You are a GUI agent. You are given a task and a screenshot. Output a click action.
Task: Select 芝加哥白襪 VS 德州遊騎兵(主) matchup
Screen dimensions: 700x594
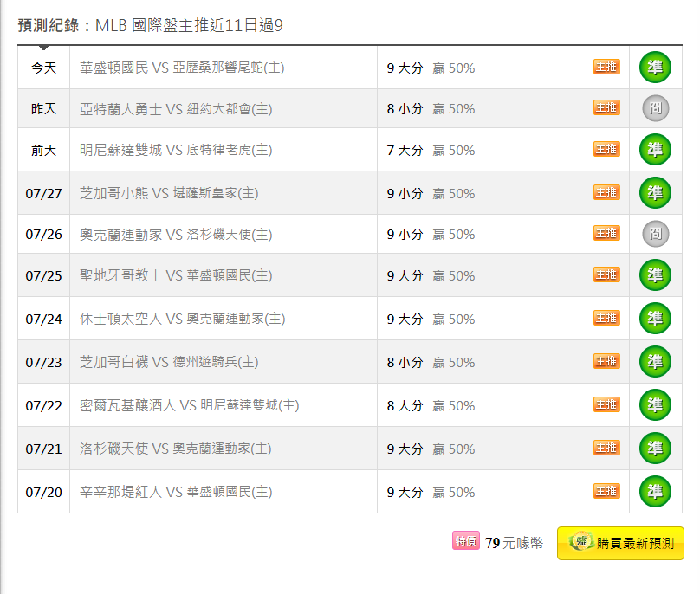[169, 361]
